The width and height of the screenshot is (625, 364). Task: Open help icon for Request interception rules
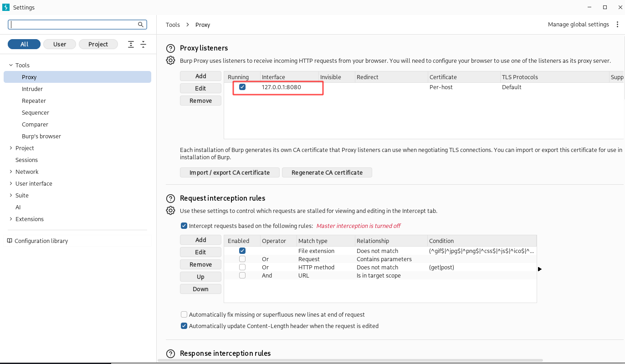pos(170,198)
